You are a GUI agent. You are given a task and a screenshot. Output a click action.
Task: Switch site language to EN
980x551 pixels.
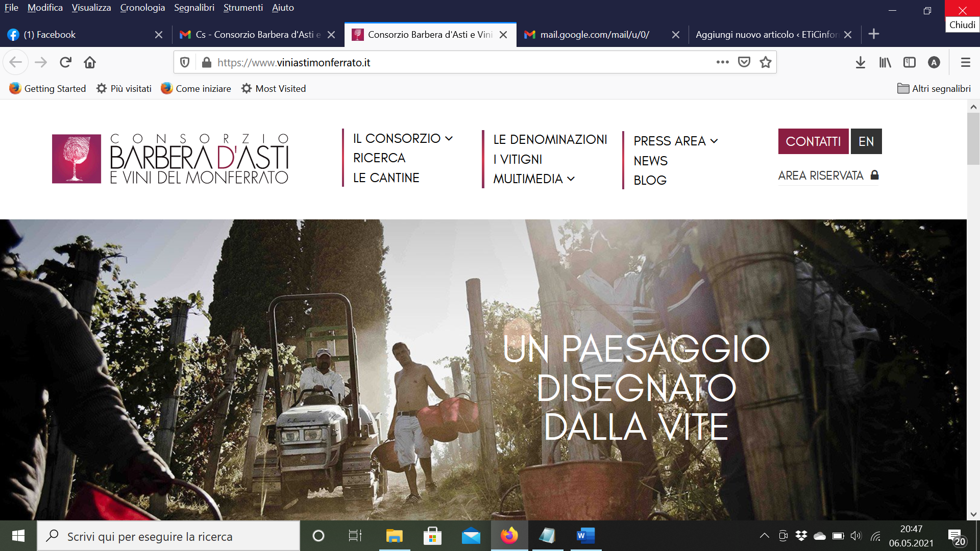coord(866,141)
